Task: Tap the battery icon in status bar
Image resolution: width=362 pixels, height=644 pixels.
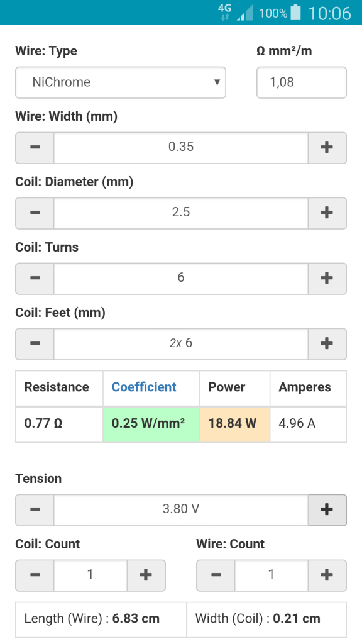Action: tap(295, 13)
